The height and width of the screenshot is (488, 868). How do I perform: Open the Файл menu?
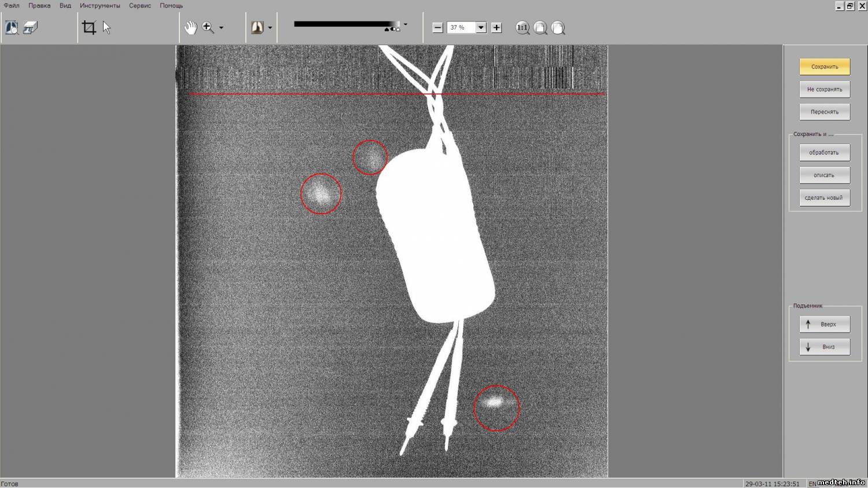click(x=12, y=6)
